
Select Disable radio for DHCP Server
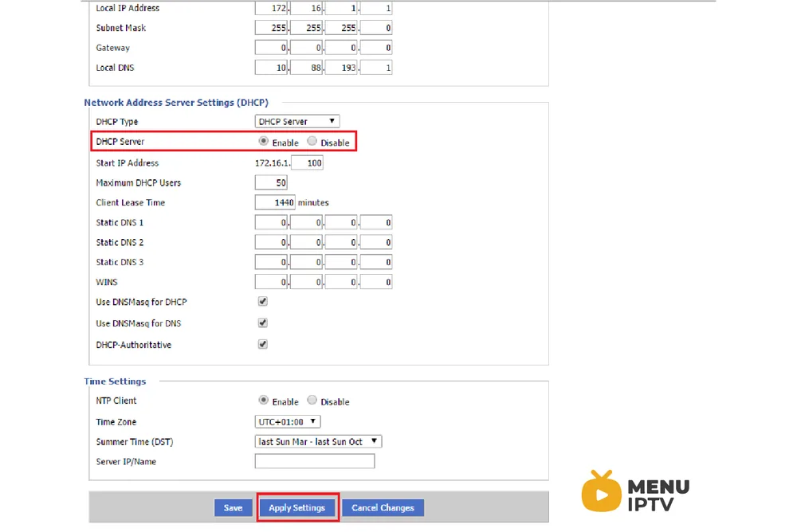[312, 141]
